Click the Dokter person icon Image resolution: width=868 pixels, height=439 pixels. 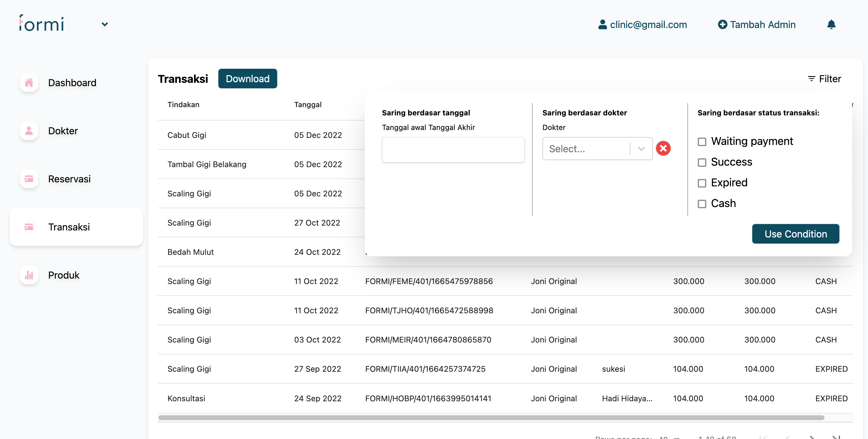point(29,131)
